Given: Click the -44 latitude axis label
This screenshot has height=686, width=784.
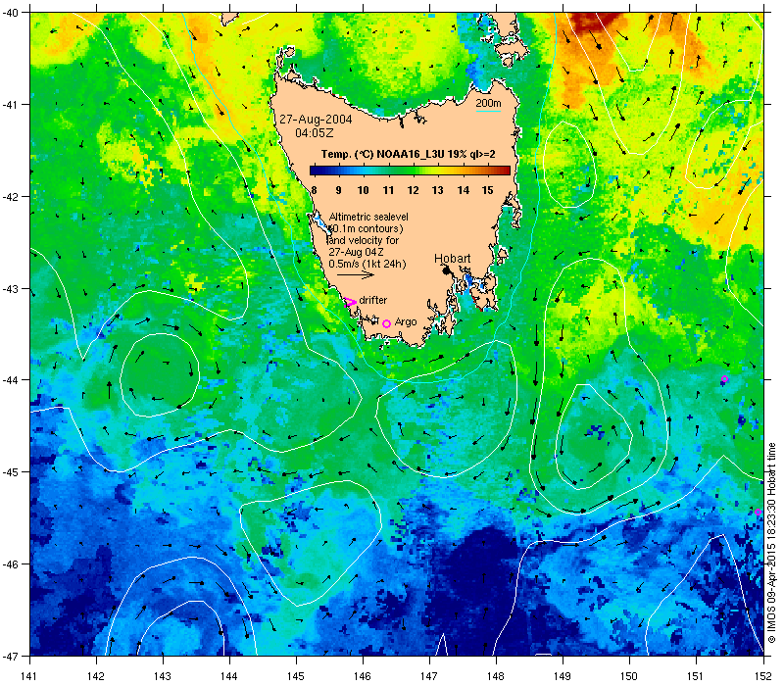Looking at the screenshot, I should coord(11,380).
